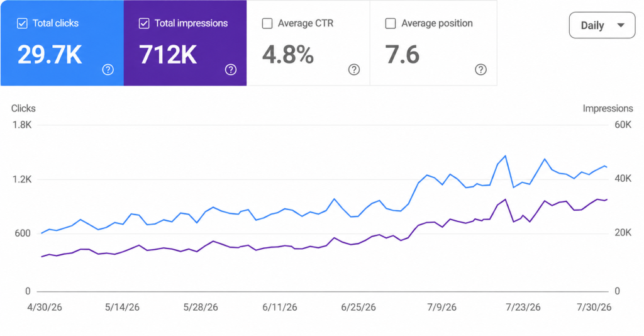Enable the Average CTR checkbox

(267, 23)
